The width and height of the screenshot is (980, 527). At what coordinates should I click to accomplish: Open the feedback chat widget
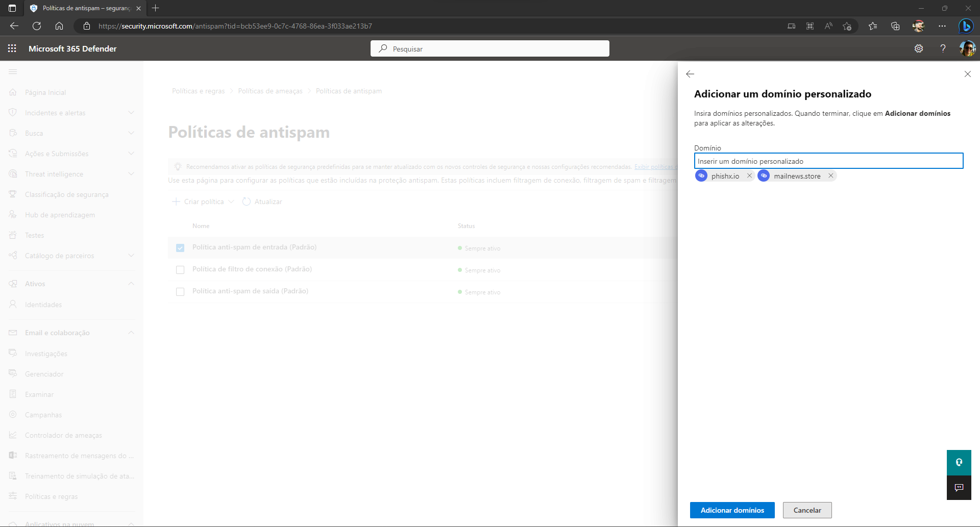click(959, 488)
